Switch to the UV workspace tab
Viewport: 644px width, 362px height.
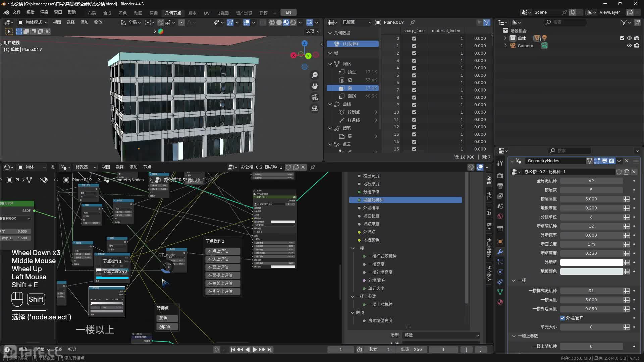pyautogui.click(x=207, y=13)
